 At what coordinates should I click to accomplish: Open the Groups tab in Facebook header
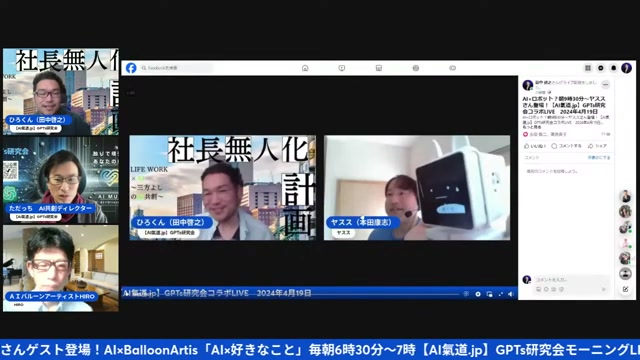click(416, 68)
